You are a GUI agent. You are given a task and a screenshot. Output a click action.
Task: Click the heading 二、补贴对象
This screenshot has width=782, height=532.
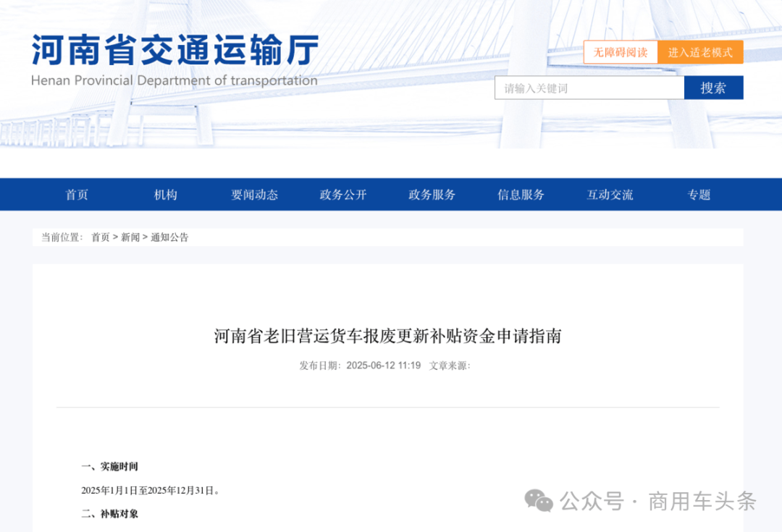(110, 514)
